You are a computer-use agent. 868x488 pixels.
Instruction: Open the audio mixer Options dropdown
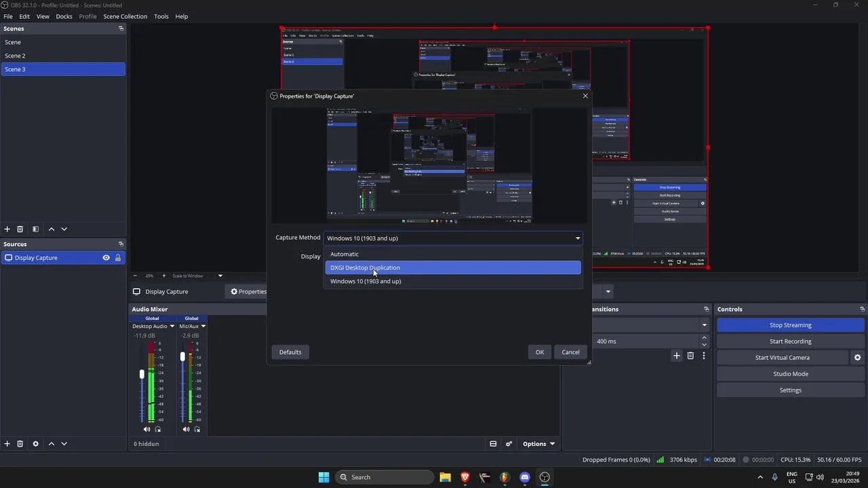click(539, 444)
